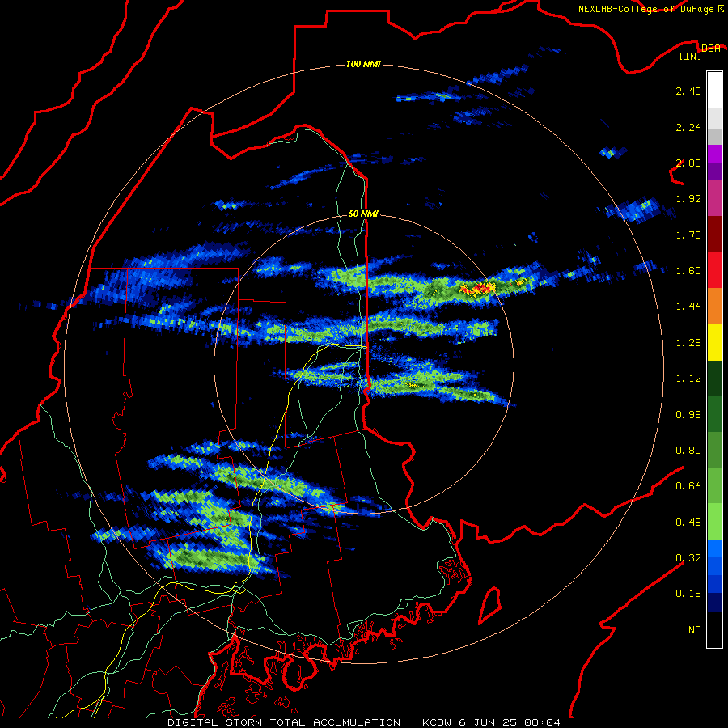Image resolution: width=728 pixels, height=728 pixels.
Task: Click the 1.28 legend value
Action: pyautogui.click(x=688, y=343)
